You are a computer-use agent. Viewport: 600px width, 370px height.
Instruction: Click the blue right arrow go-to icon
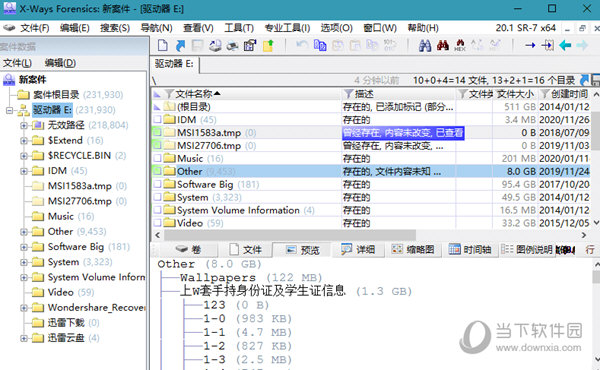(530, 46)
